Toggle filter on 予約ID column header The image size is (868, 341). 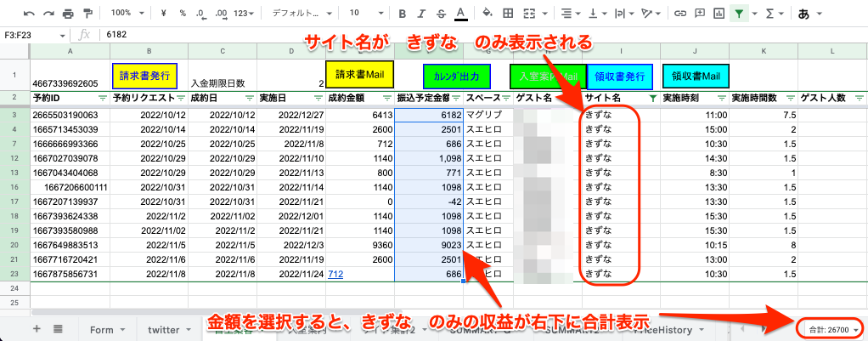(x=103, y=99)
